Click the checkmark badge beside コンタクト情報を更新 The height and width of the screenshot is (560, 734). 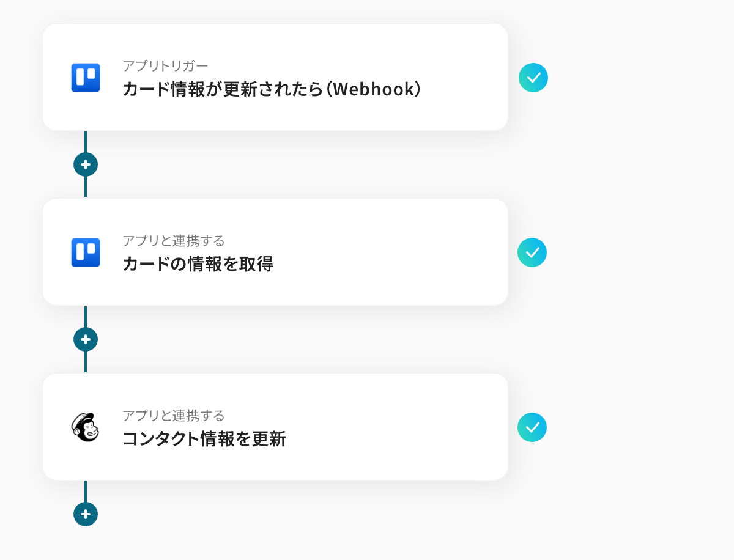[x=532, y=427]
